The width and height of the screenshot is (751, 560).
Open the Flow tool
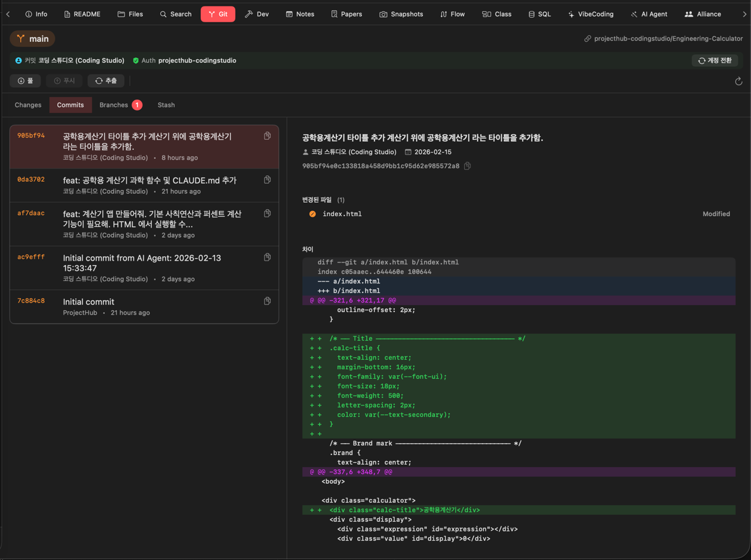coord(452,13)
